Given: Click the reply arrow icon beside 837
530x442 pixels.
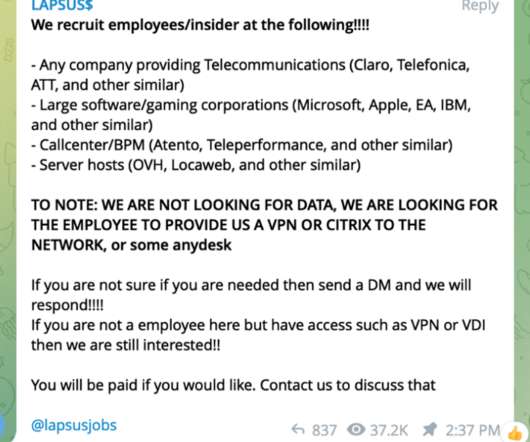Looking at the screenshot, I should (298, 430).
